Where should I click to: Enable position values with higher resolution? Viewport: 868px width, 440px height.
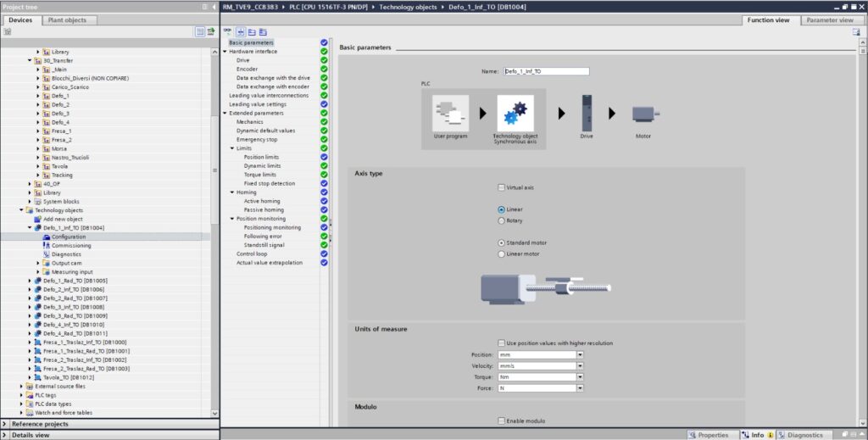tap(501, 343)
